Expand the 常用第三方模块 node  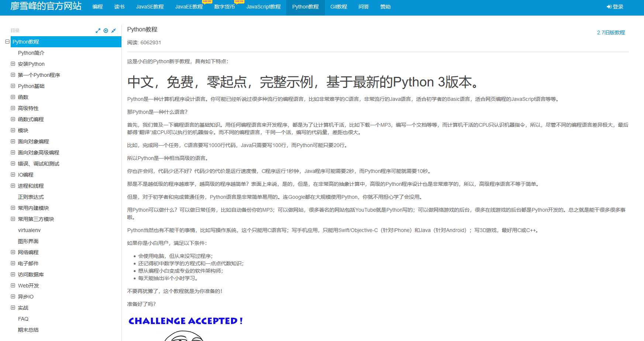[x=13, y=219]
